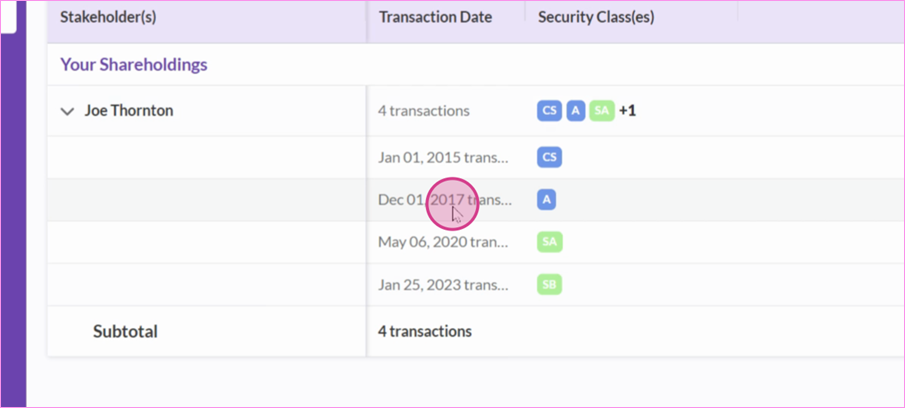This screenshot has width=905, height=408.
Task: Open the Jan 01, 2015 transaction
Action: click(444, 158)
